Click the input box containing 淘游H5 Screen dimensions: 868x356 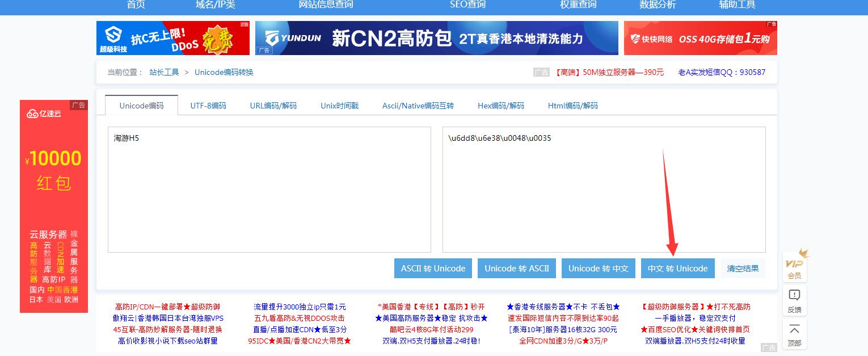pyautogui.click(x=269, y=190)
